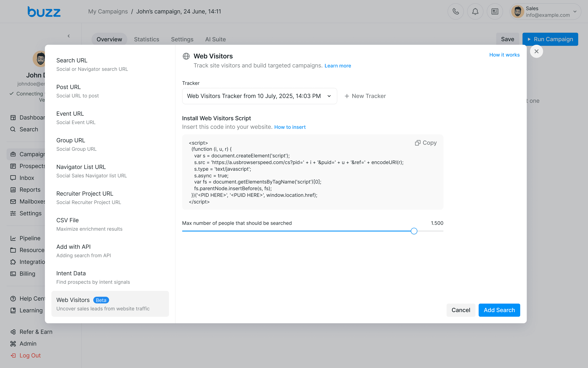Click the Prospects list icon
The height and width of the screenshot is (368, 588).
point(13,166)
